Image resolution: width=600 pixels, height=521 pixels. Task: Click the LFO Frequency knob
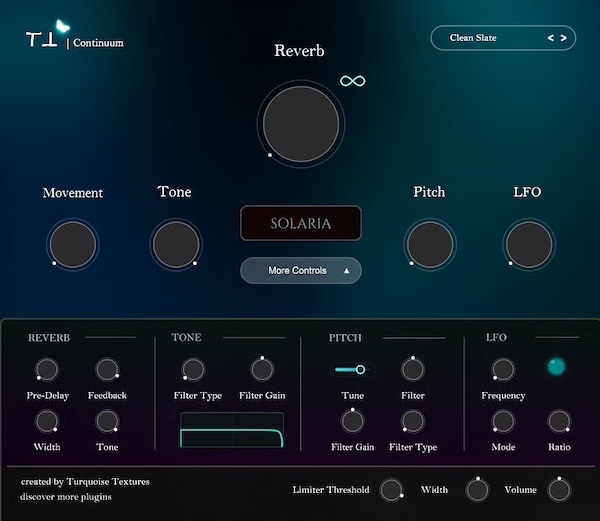point(503,370)
